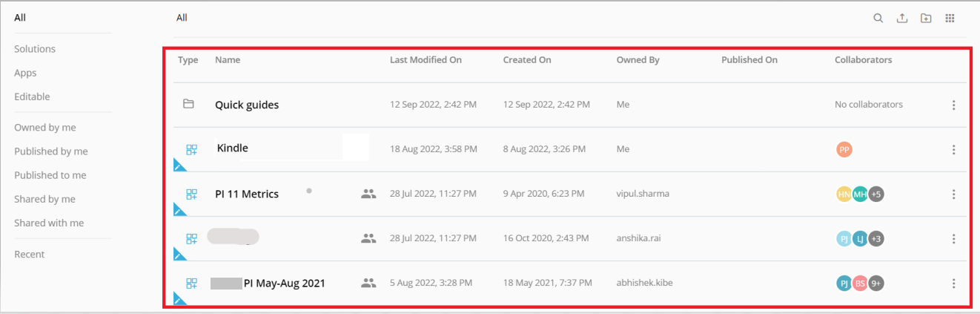Click the 9+ collaborators badge
980x314 pixels.
click(876, 283)
